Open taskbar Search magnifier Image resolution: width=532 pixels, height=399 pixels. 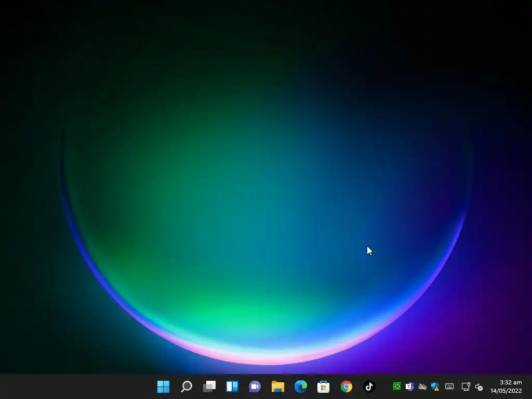click(187, 387)
